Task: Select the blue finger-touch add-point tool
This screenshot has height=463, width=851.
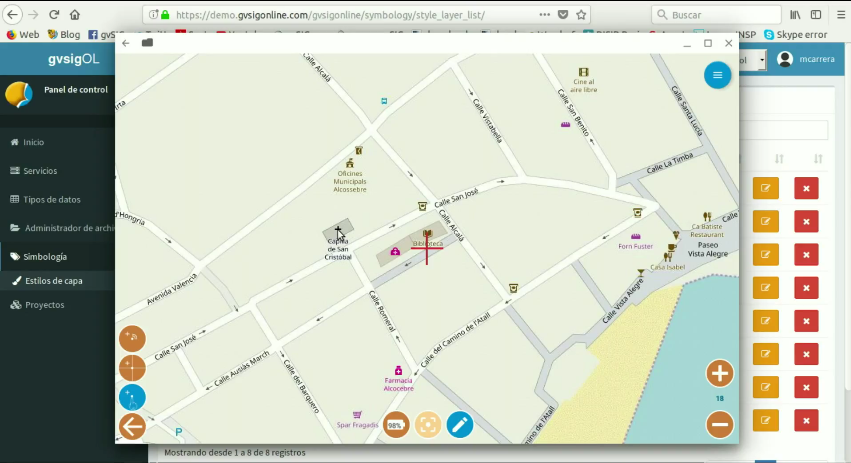Action: [x=132, y=397]
